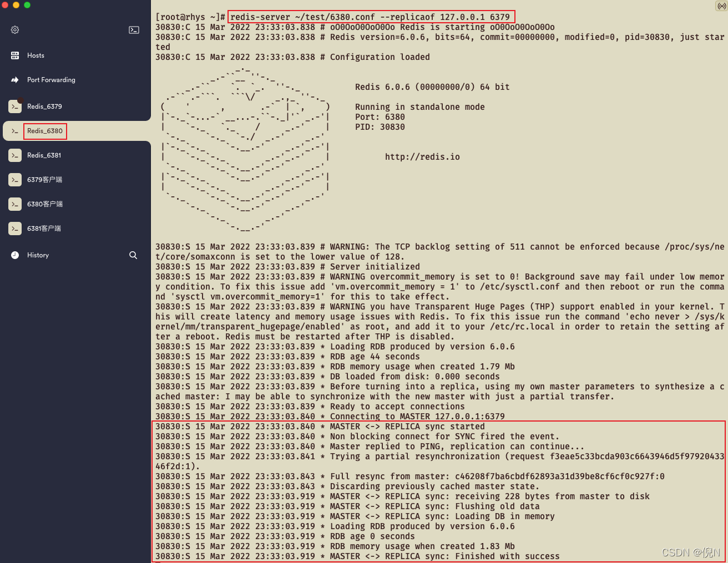
Task: Open the settings gear icon
Action: pyautogui.click(x=15, y=30)
